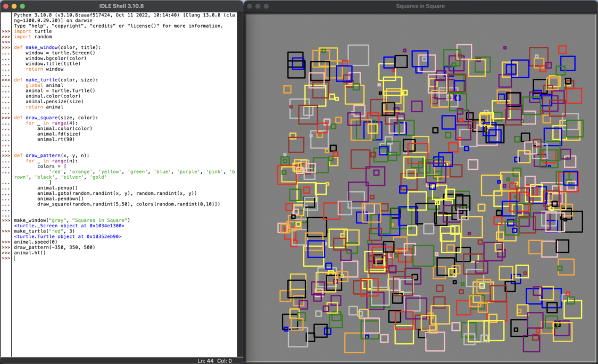This screenshot has width=598, height=364.
Task: Click the draw_square function name
Action: tap(43, 117)
